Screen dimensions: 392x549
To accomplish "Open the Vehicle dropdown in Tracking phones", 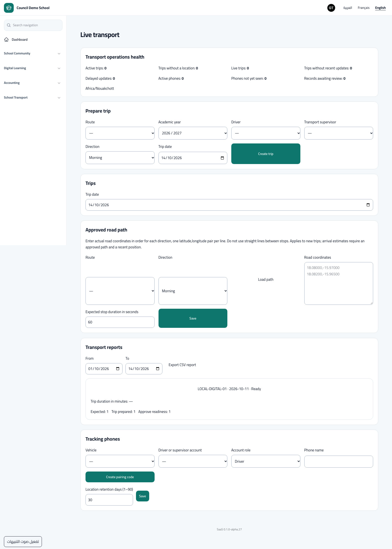I will 120,461.
